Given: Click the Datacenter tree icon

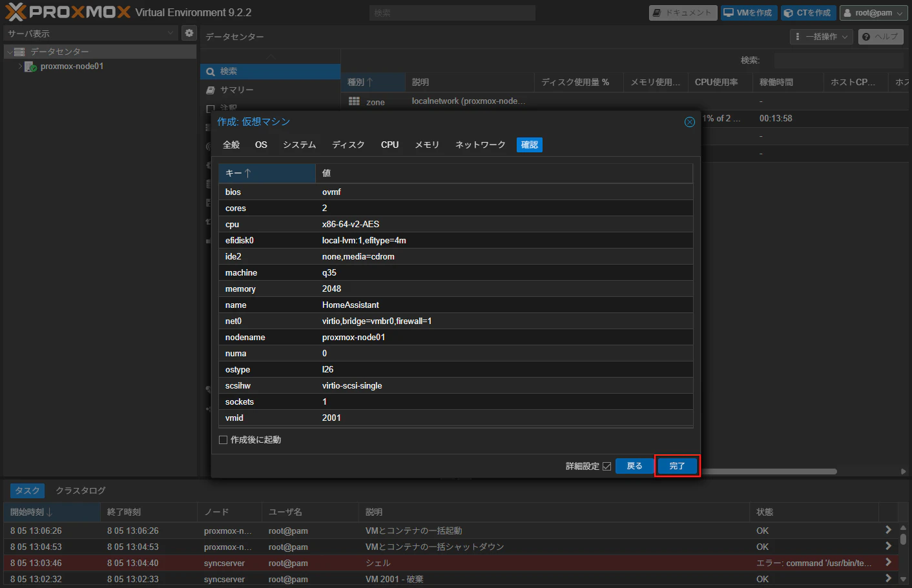Looking at the screenshot, I should pyautogui.click(x=19, y=52).
